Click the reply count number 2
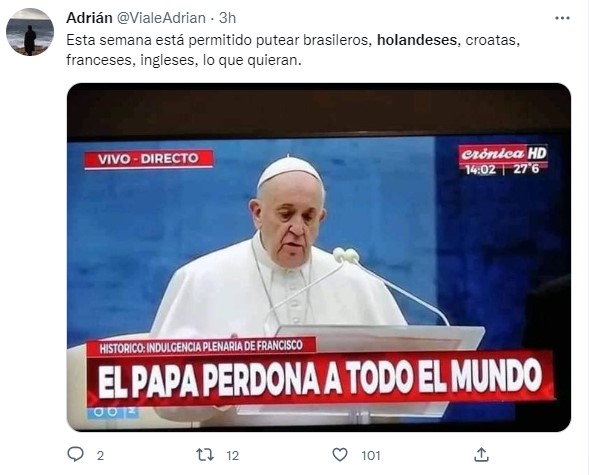The width and height of the screenshot is (589, 475). tap(100, 455)
